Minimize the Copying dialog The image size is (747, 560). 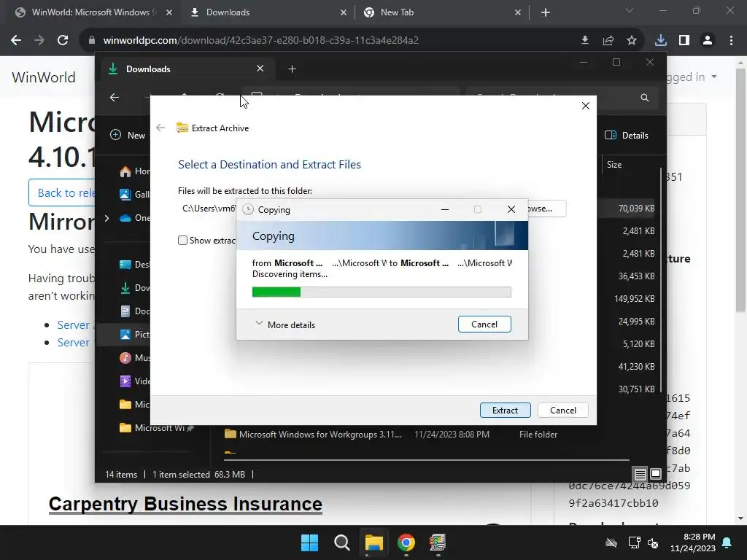tap(445, 209)
